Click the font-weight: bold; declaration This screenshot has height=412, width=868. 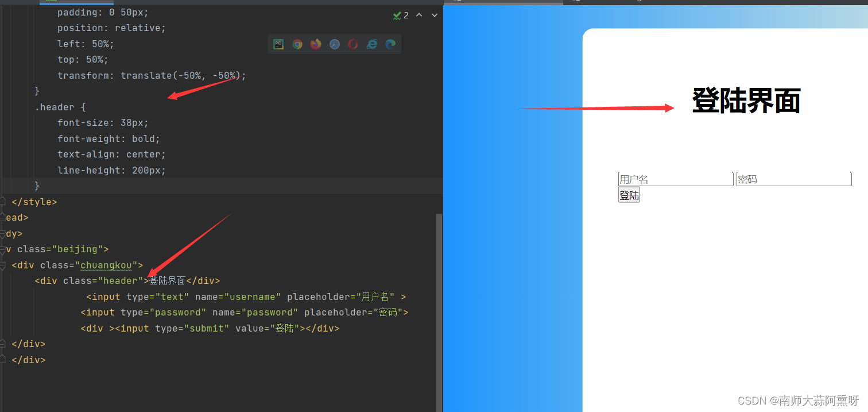108,138
